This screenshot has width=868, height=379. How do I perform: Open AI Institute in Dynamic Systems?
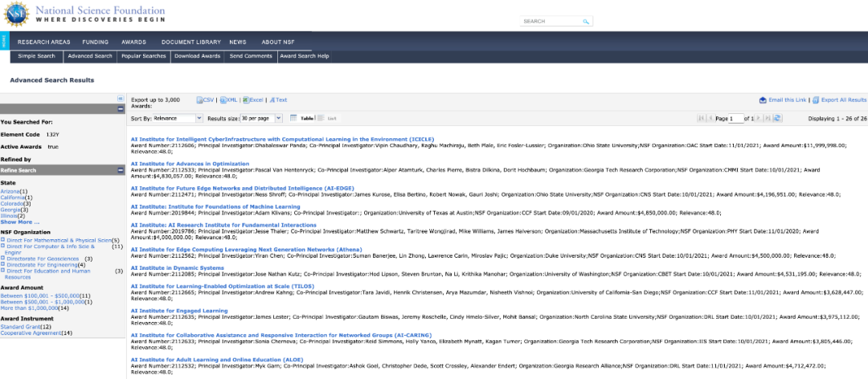[177, 268]
